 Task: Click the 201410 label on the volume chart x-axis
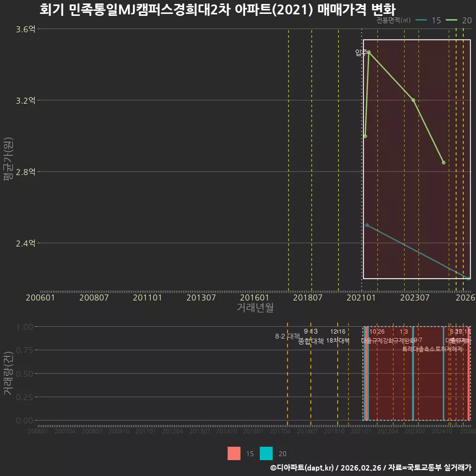(x=227, y=431)
